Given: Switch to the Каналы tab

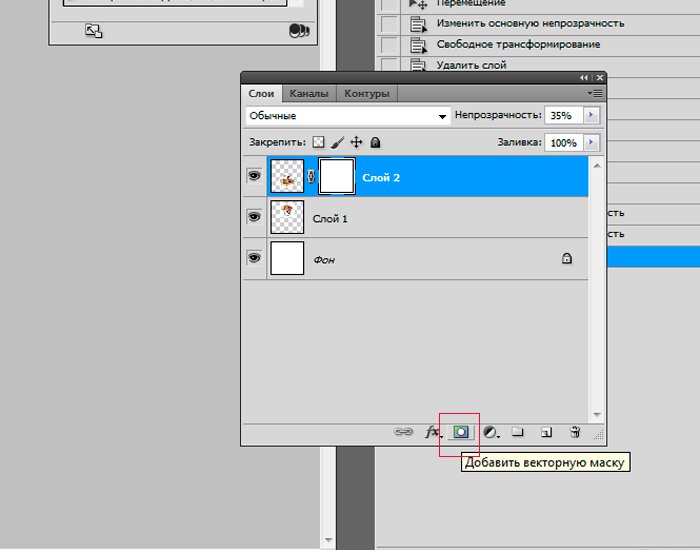Looking at the screenshot, I should (x=308, y=93).
